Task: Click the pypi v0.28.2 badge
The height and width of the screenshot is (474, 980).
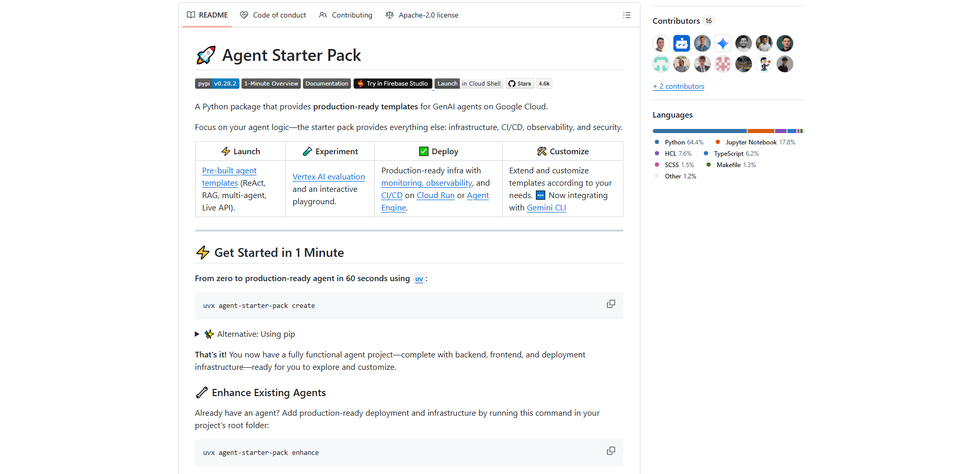Action: (x=217, y=84)
